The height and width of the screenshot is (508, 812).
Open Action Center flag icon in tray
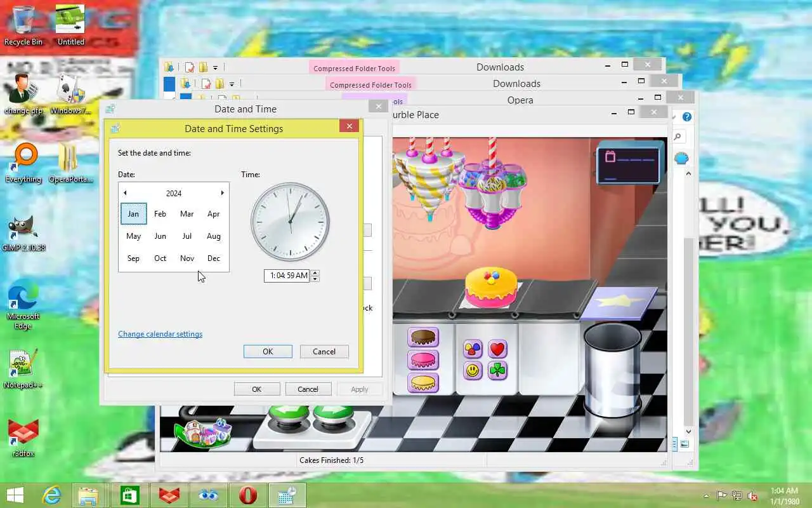(x=722, y=496)
